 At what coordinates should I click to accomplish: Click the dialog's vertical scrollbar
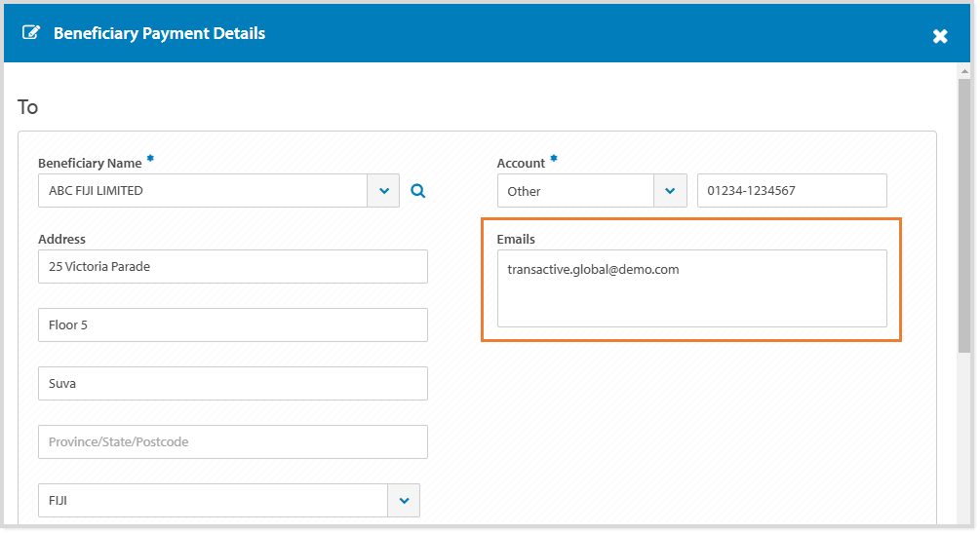(x=963, y=214)
